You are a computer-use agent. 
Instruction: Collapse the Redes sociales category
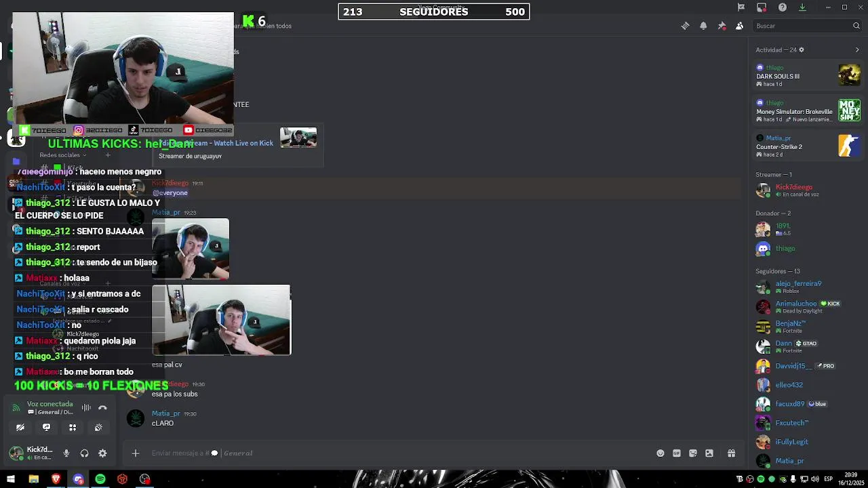tap(62, 155)
